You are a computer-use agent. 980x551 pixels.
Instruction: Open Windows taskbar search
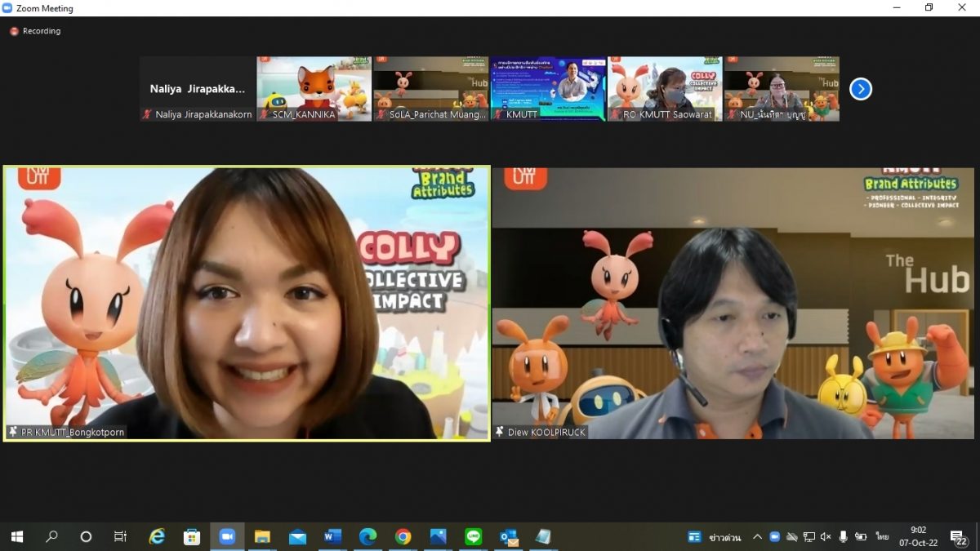(51, 536)
